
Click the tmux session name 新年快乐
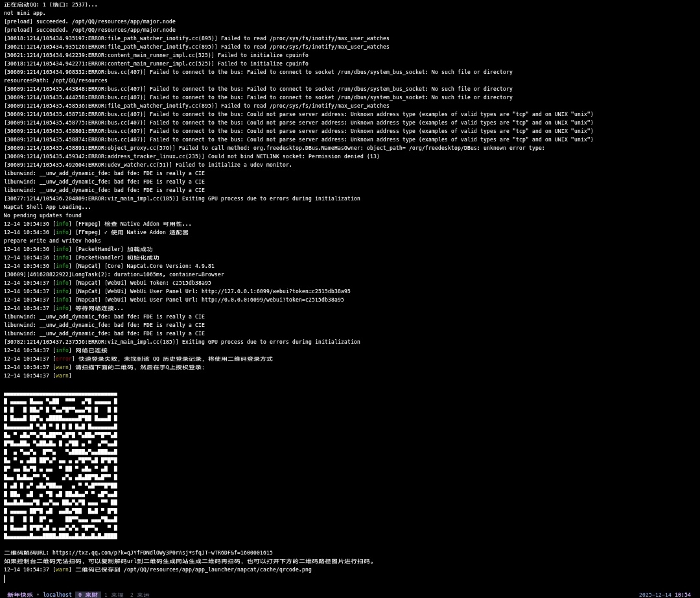(x=19, y=595)
